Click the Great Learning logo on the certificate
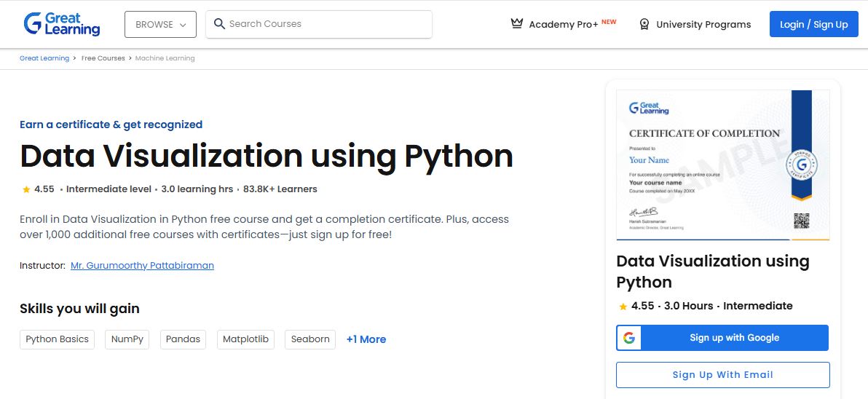Screen dimensions: 868x399 [649, 108]
